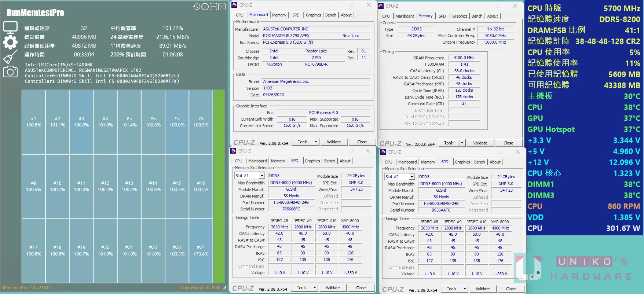Click Tools button in Memory timings CPU-Z window
The height and width of the screenshot is (294, 644).
point(449,143)
